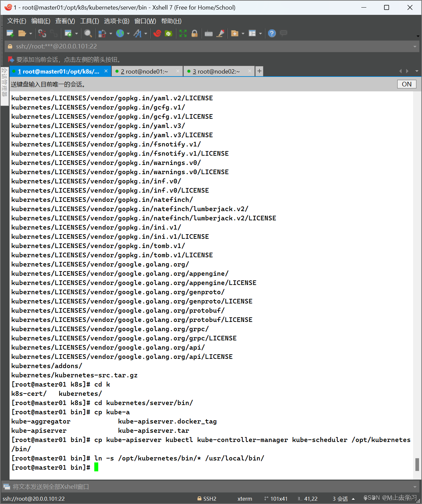The height and width of the screenshot is (504, 422).
Task: Click the globe Encoding icon
Action: [120, 33]
